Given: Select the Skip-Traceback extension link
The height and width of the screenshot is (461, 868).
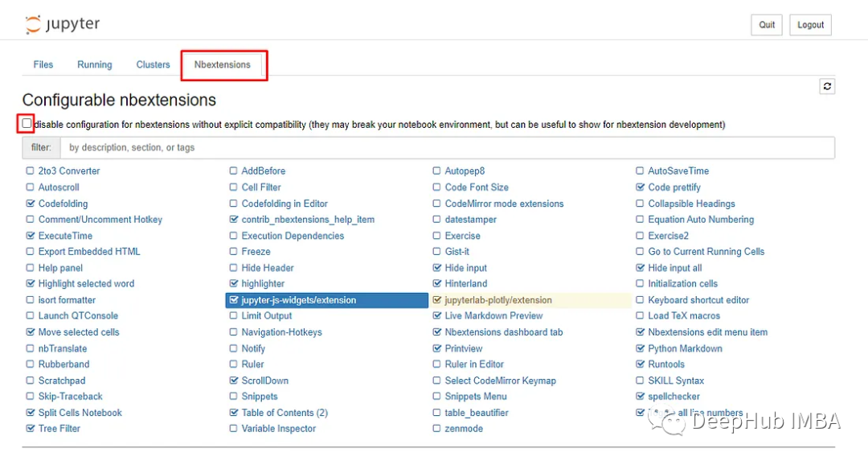Looking at the screenshot, I should tap(70, 396).
